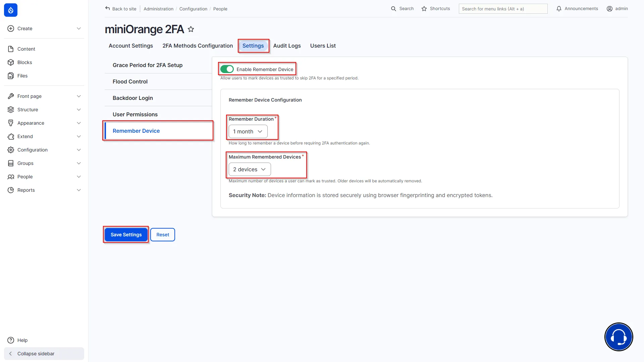Select the Backdoor Login section
The image size is (644, 362).
click(x=158, y=98)
